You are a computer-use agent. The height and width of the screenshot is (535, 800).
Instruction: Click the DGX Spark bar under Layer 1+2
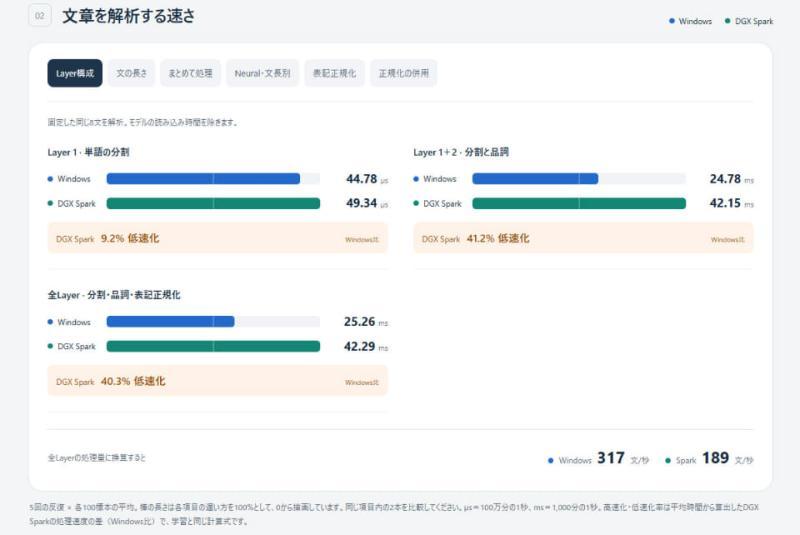[579, 203]
